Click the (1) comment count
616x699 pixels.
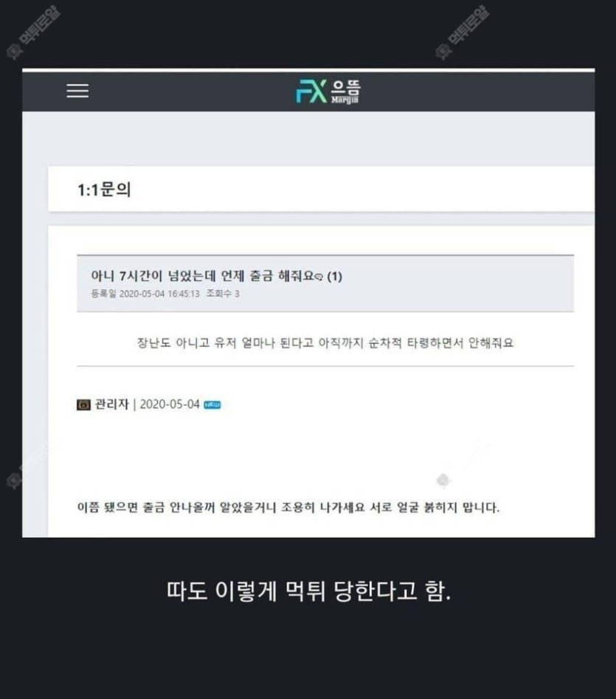coord(334,276)
